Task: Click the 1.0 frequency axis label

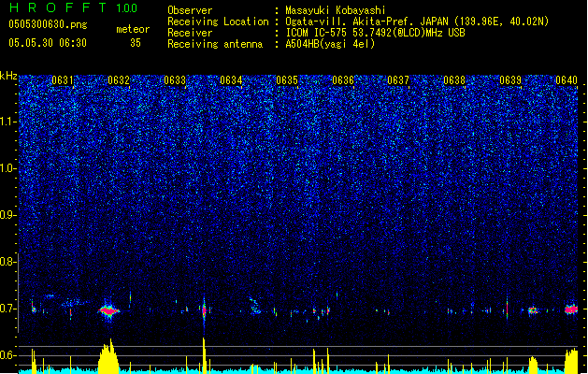Action: [x=7, y=168]
